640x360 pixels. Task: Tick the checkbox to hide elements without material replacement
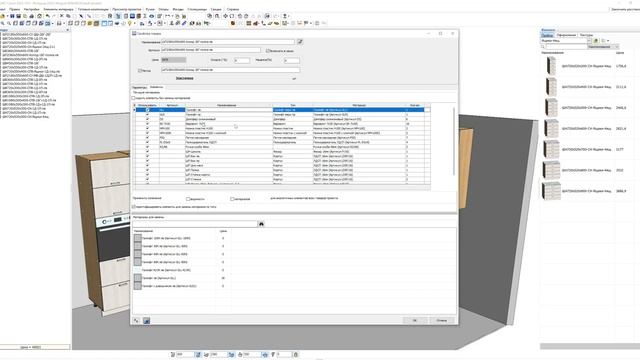click(x=133, y=98)
